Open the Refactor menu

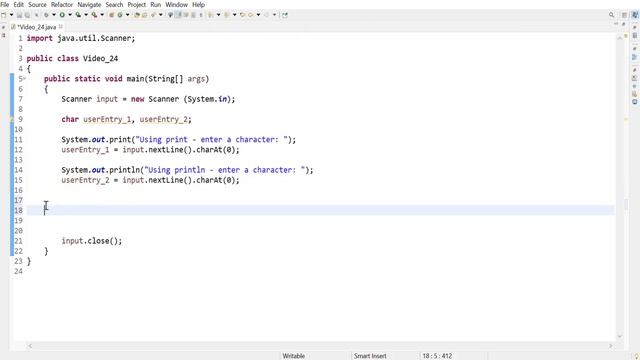pyautogui.click(x=62, y=4)
